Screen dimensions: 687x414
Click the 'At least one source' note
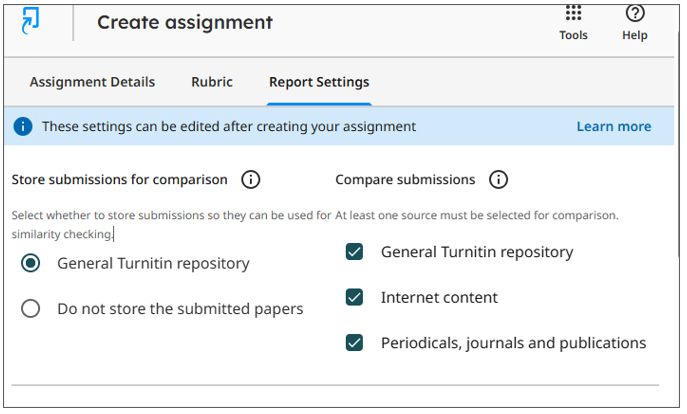click(x=477, y=216)
